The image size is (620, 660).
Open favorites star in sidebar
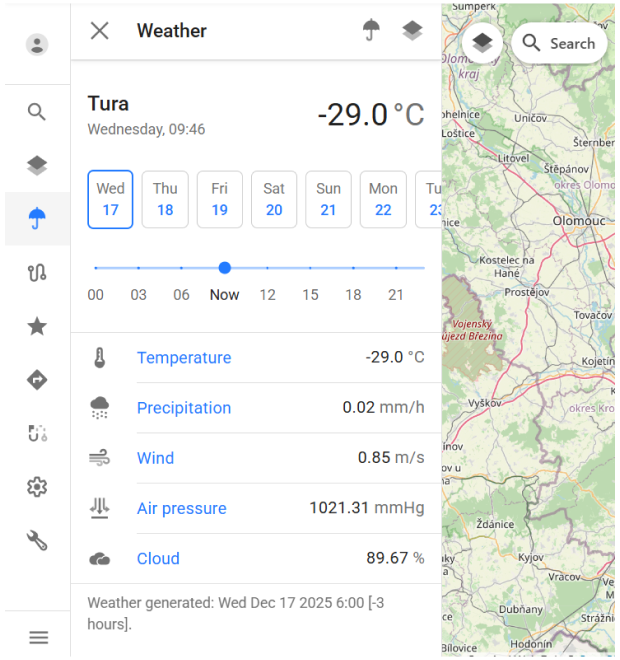point(37,326)
